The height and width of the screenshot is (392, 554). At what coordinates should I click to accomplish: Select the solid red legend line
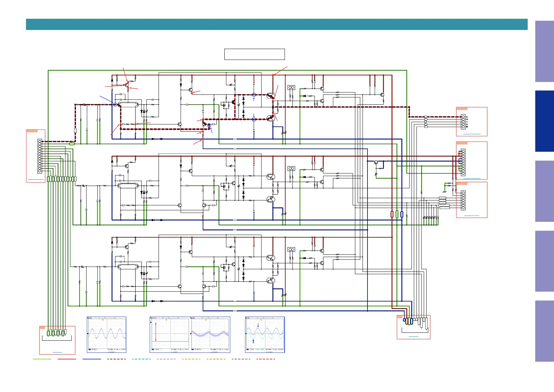pyautogui.click(x=67, y=359)
